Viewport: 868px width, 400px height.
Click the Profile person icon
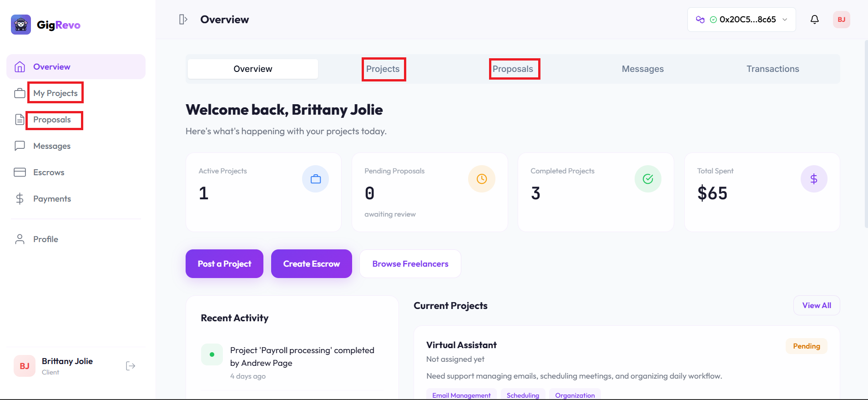[x=20, y=239]
